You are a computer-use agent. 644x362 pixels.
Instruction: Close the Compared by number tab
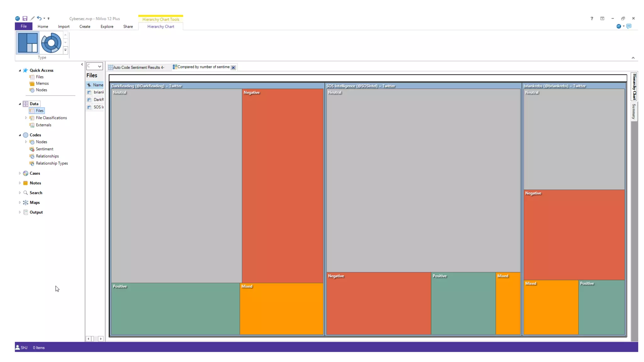click(x=233, y=67)
